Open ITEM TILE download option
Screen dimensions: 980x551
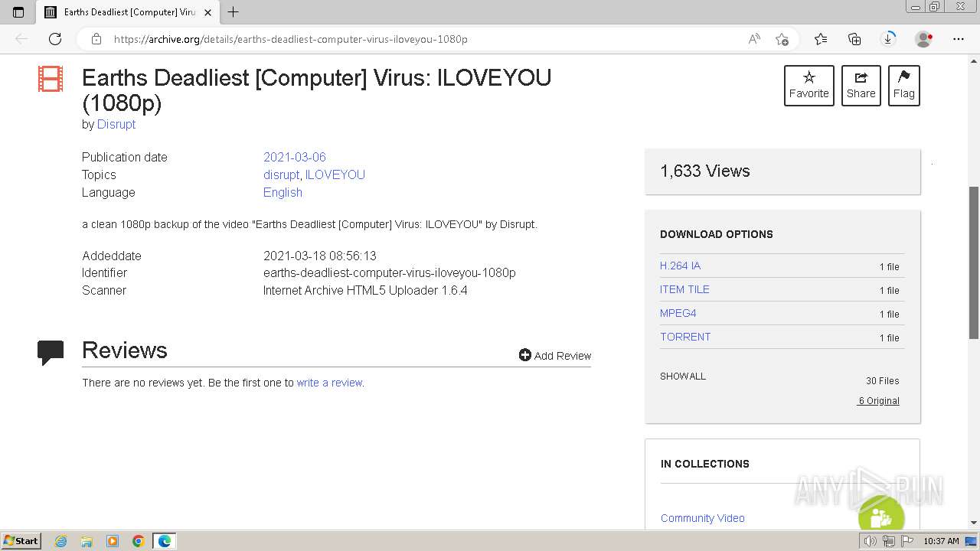pyautogui.click(x=684, y=289)
